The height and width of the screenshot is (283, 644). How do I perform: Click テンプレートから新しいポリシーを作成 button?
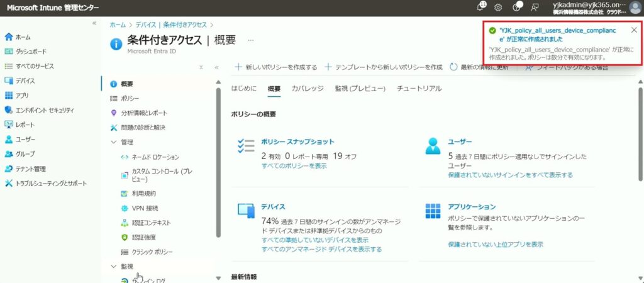(x=384, y=67)
